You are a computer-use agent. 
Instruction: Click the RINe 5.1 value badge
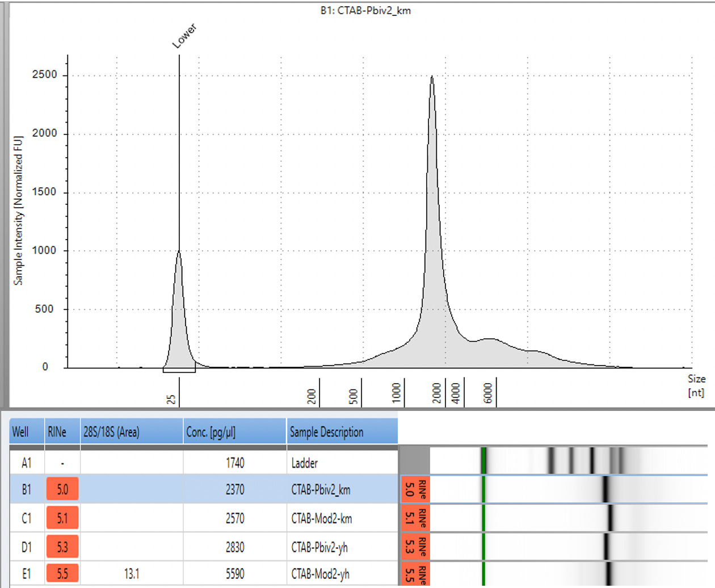tap(62, 518)
